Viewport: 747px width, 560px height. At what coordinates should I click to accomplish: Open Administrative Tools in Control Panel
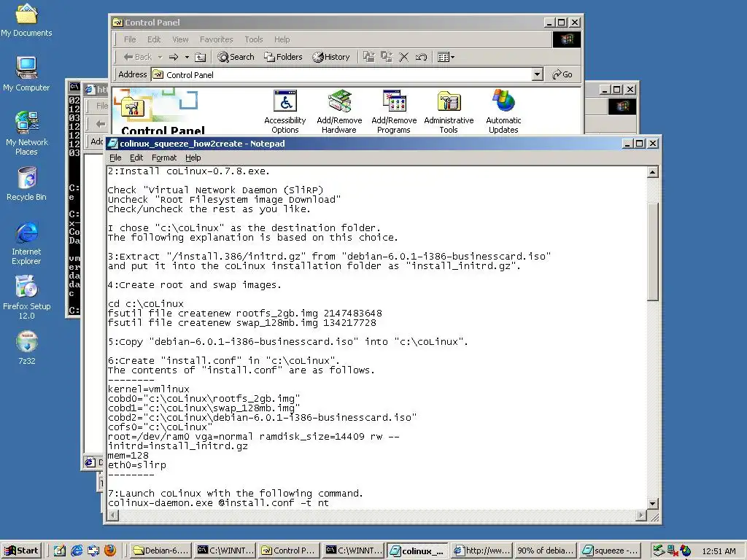point(449,112)
